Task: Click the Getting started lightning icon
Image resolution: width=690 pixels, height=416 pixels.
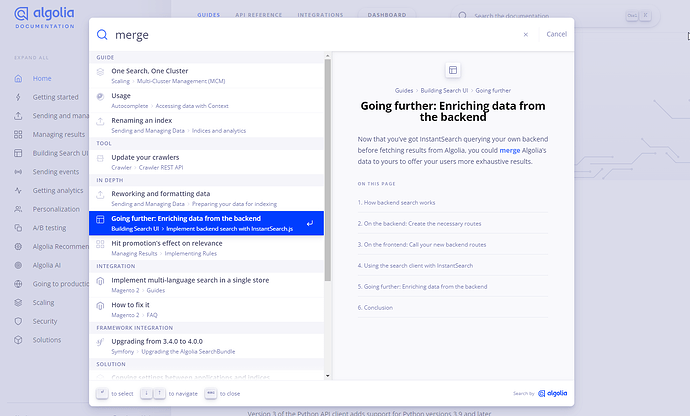Action: 18,97
